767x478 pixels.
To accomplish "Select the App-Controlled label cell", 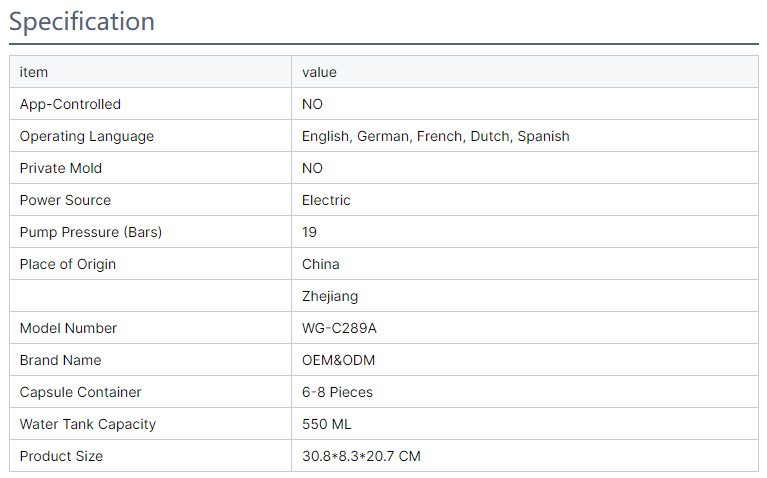I will pyautogui.click(x=70, y=104).
